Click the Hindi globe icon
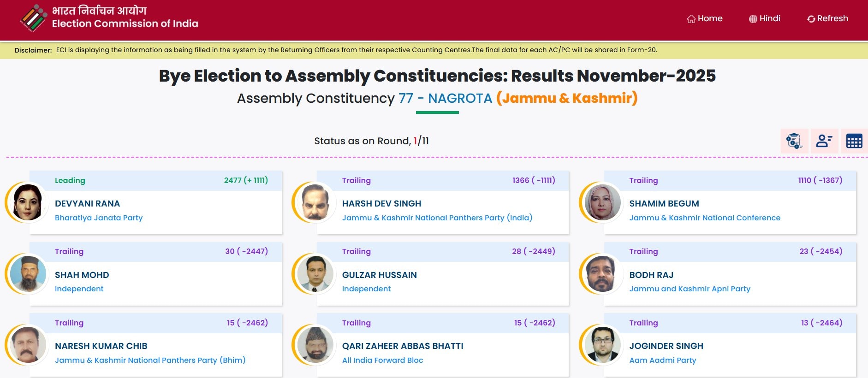The image size is (868, 378). (x=753, y=19)
